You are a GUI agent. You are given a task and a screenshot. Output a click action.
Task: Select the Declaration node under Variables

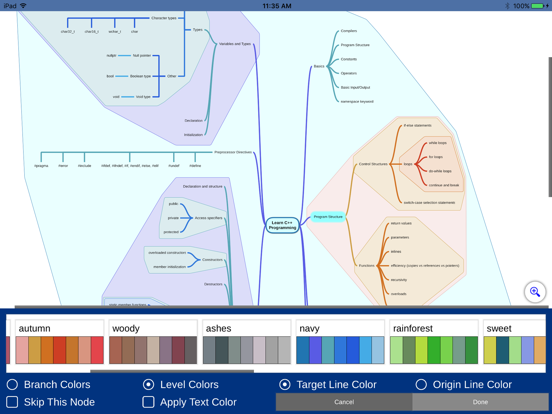194,120
